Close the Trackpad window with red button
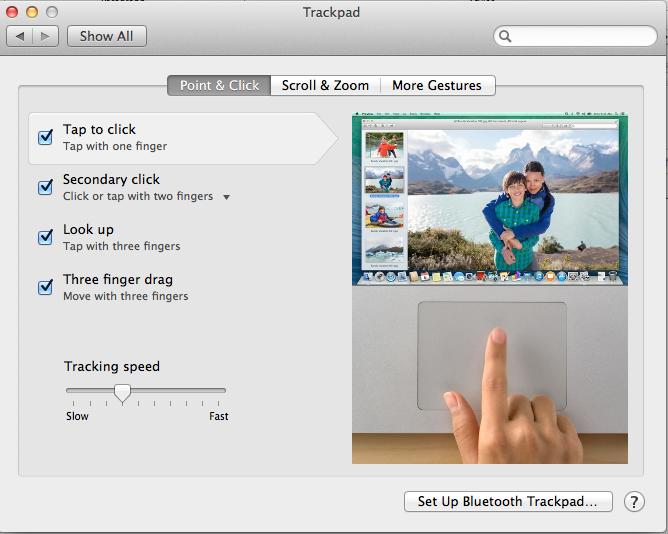Image resolution: width=668 pixels, height=534 pixels. [x=12, y=12]
